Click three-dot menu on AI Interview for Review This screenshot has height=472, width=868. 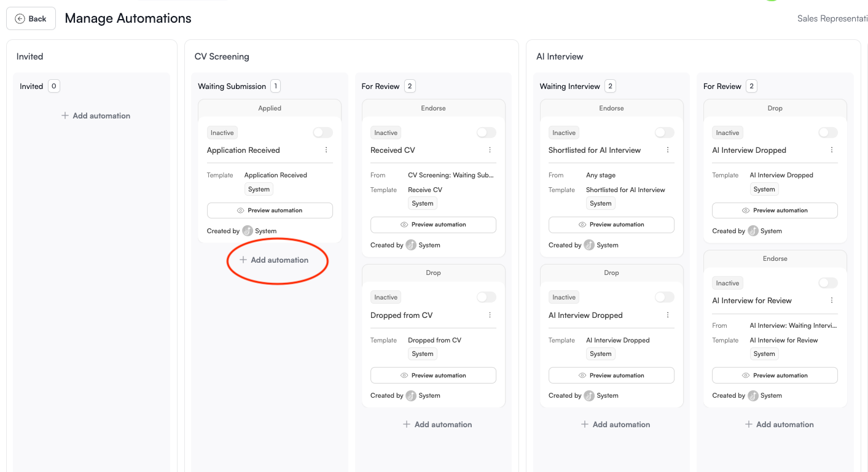(832, 300)
